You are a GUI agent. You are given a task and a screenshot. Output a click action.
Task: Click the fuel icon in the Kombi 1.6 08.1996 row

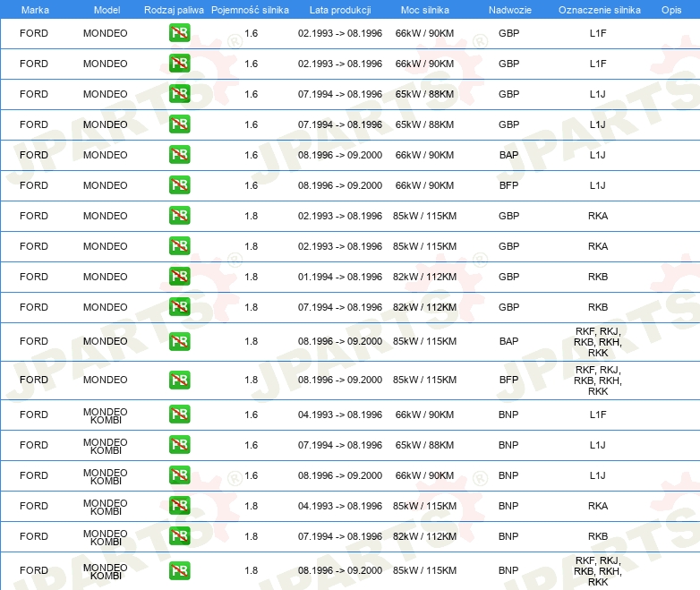click(179, 475)
